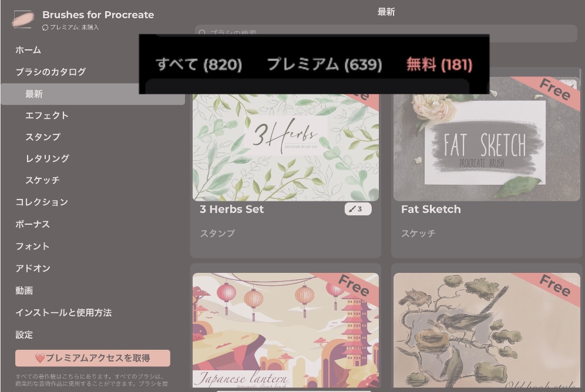Viewport: 585px width, 392px height.
Task: Click the search magnifier icon
Action: coord(203,33)
